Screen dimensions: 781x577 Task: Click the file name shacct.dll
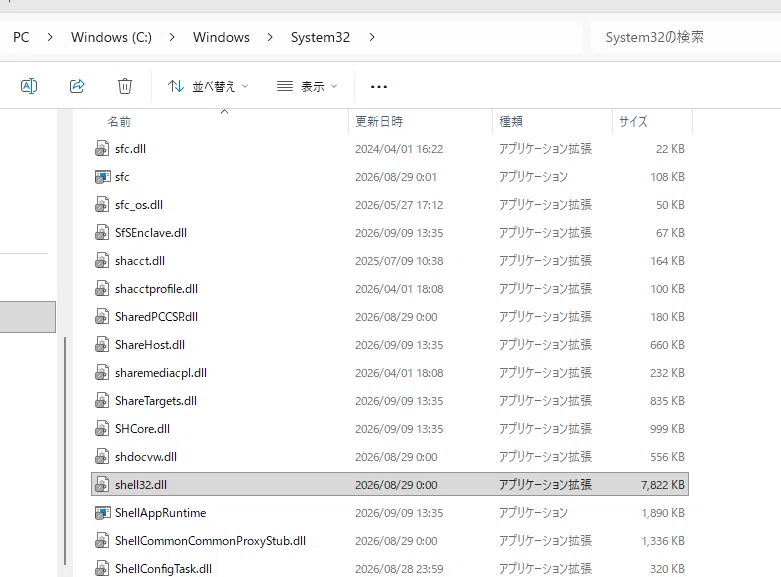coord(139,261)
